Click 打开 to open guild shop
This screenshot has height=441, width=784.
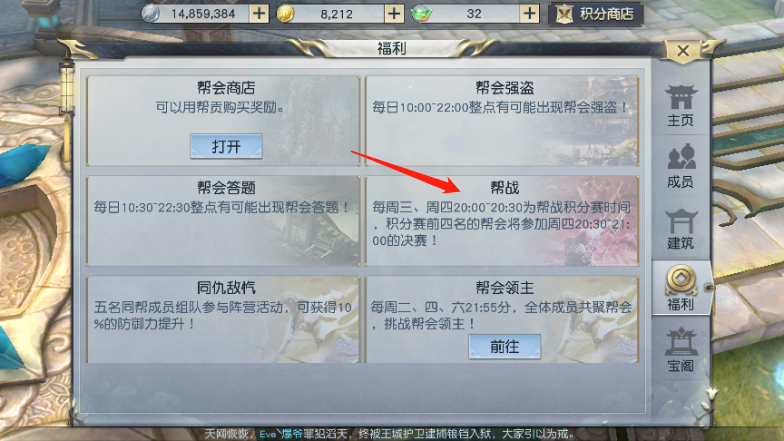(x=226, y=146)
